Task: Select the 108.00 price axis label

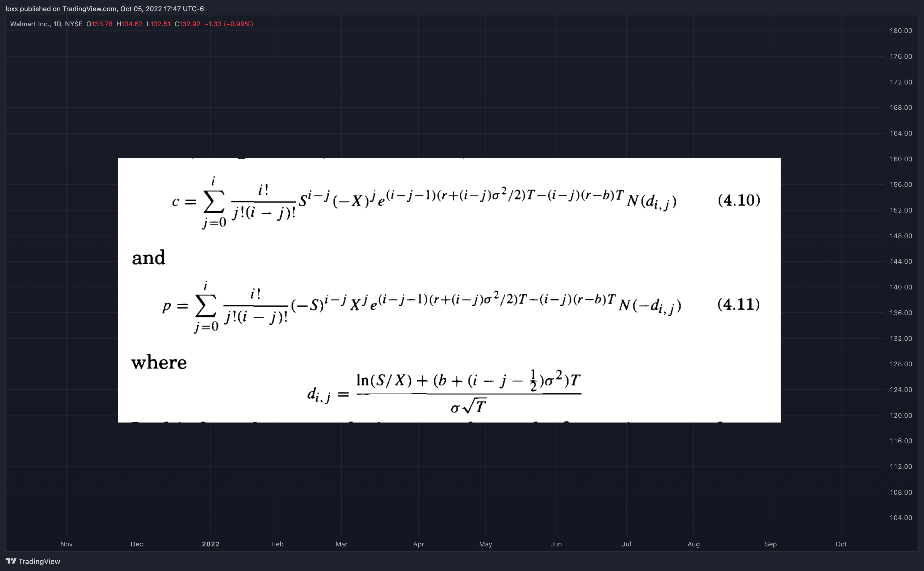Action: 901,492
